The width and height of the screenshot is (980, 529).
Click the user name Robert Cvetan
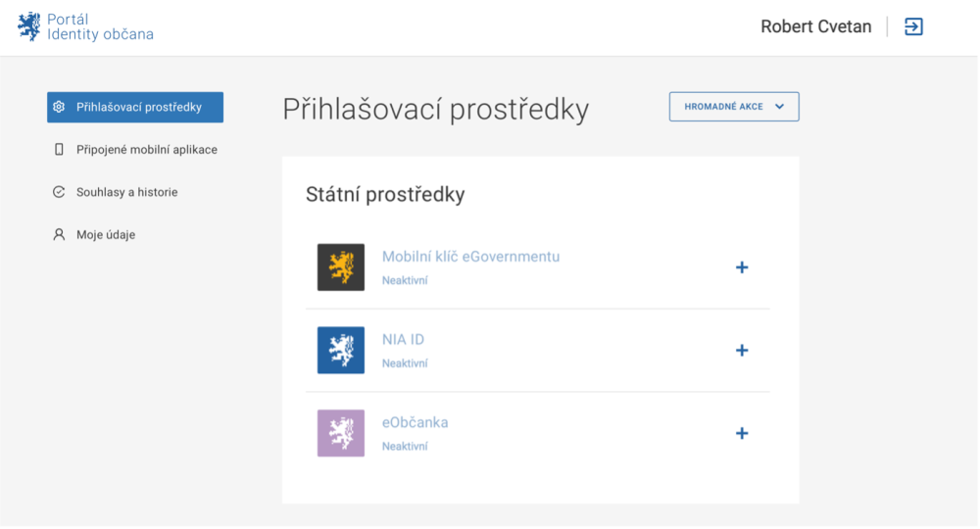[815, 26]
